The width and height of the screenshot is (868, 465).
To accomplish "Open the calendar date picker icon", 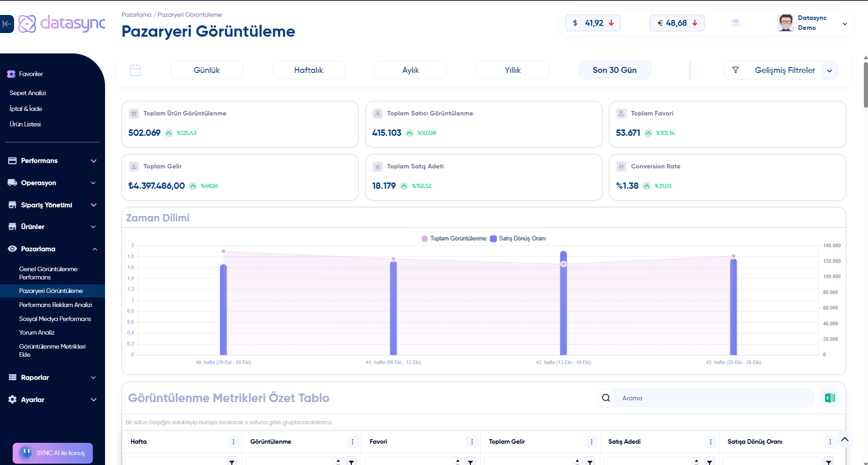I will (x=135, y=70).
